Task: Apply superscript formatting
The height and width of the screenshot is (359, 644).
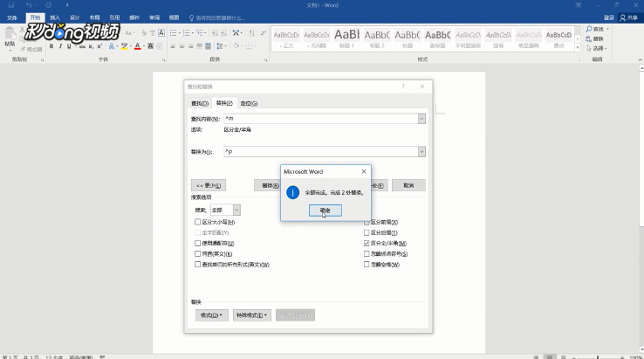Action: pyautogui.click(x=99, y=46)
